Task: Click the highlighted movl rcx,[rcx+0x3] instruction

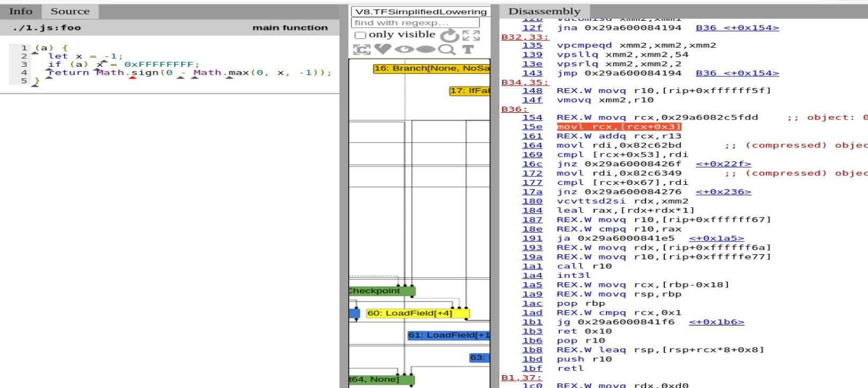Action: pos(619,127)
